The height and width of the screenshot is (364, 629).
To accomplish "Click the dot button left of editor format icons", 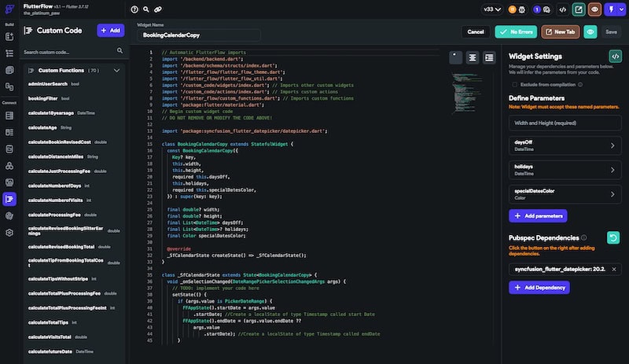I will tap(456, 58).
